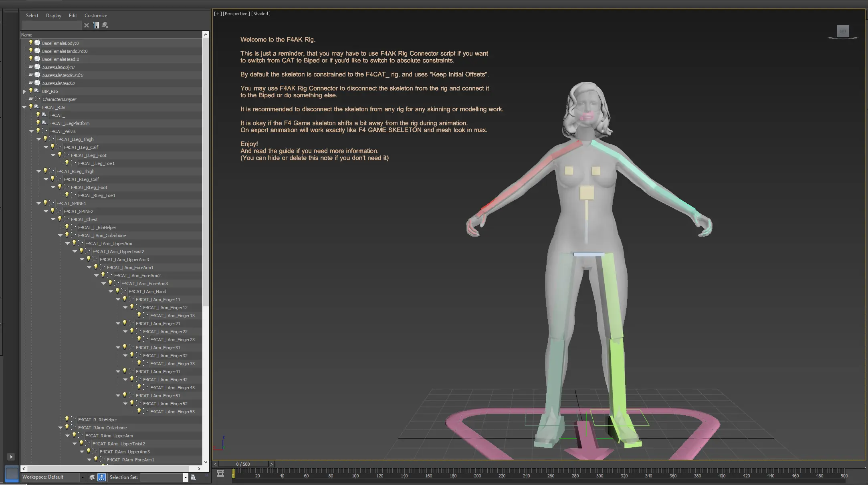Clear the Scene Explorer search filter X

(x=87, y=25)
